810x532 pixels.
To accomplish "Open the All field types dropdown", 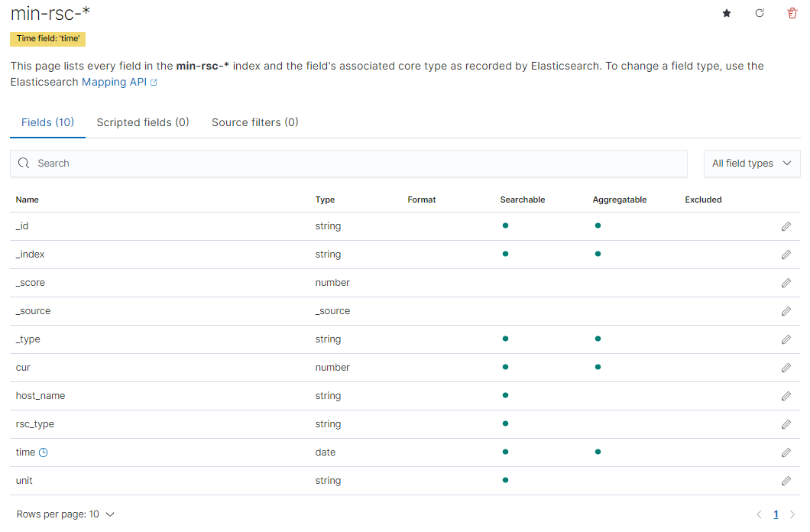I will pos(752,164).
